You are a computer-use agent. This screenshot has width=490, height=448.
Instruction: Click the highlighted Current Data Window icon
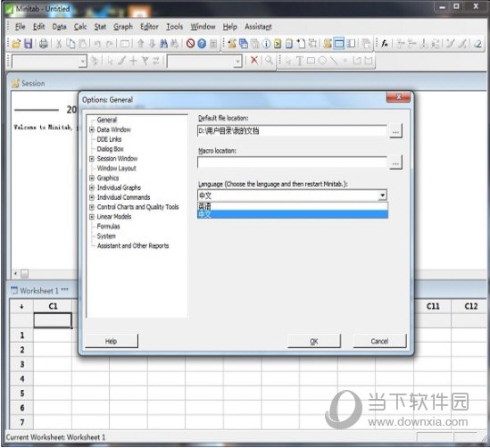pyautogui.click(x=339, y=44)
